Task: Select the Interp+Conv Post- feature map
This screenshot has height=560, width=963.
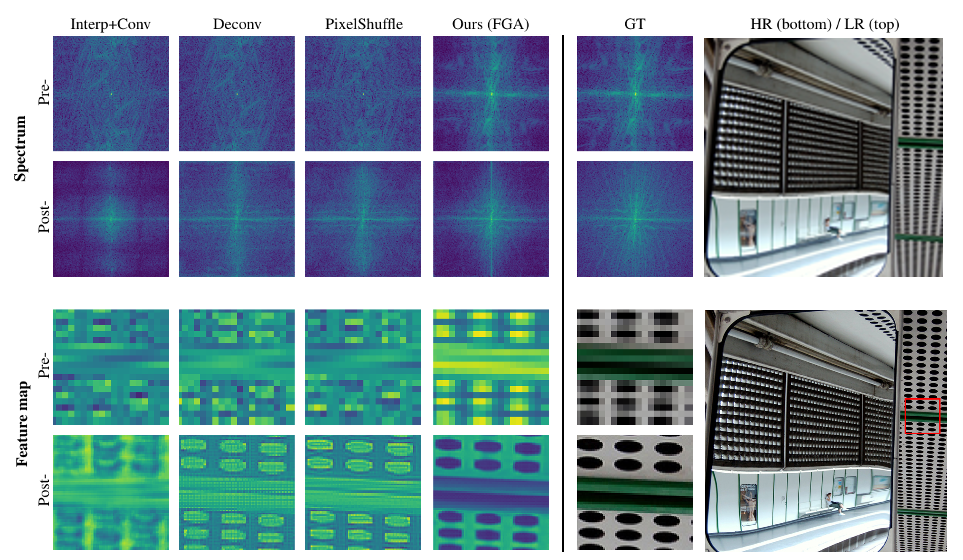Action: [x=111, y=493]
